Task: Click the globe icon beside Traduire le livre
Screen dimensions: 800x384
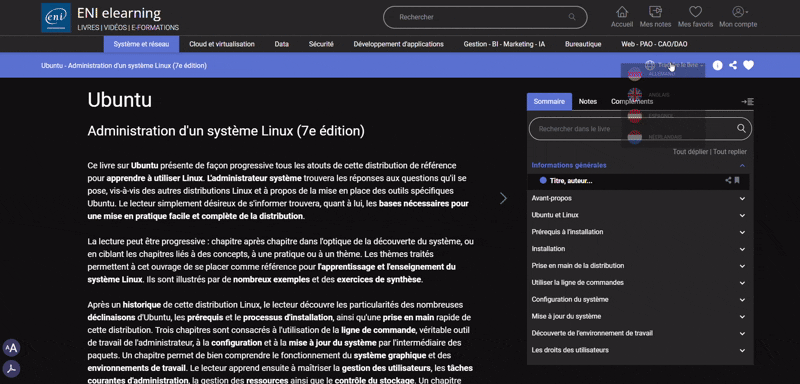Action: tap(650, 65)
